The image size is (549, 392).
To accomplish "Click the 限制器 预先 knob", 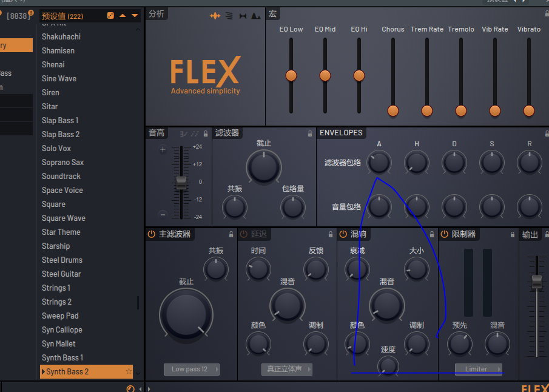I will point(459,344).
